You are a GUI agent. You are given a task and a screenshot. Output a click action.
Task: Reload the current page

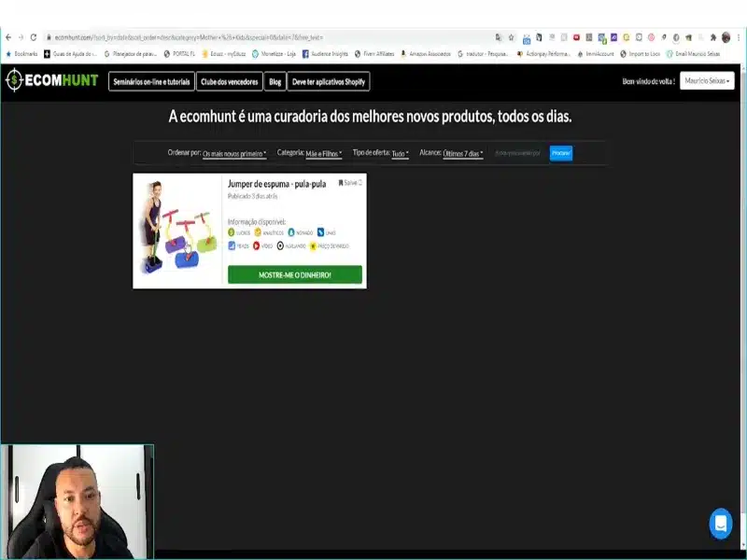[34, 37]
